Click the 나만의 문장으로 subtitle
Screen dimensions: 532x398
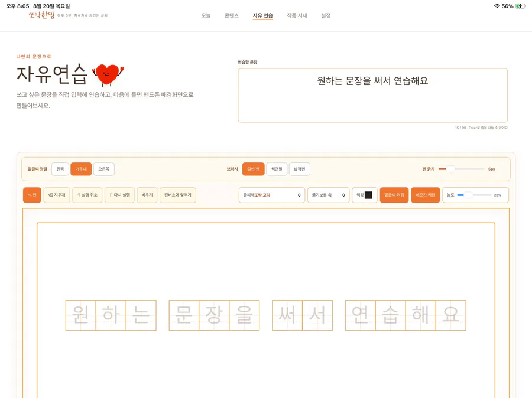34,57
